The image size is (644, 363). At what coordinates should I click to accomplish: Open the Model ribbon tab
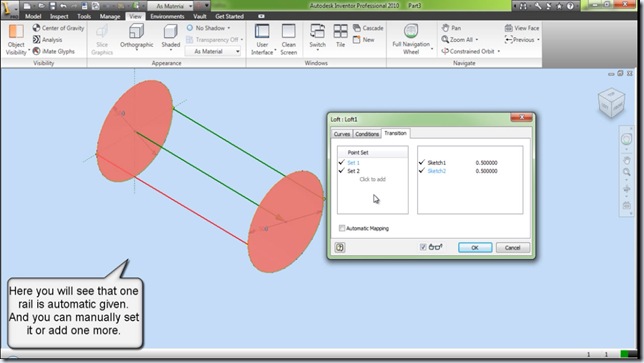33,16
